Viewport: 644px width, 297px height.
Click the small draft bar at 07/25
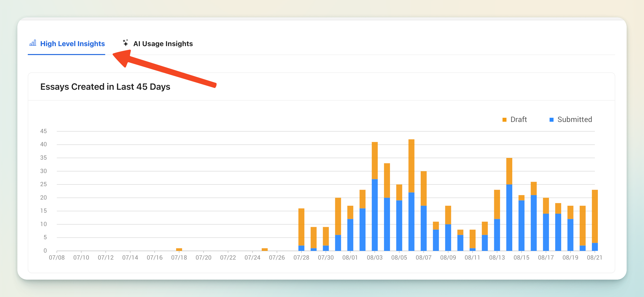point(264,249)
